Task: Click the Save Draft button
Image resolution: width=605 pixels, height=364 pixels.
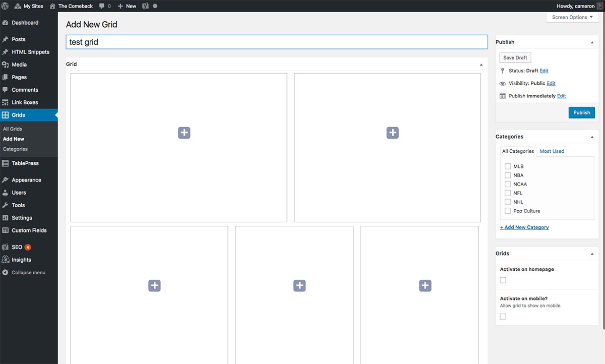Action: tap(515, 57)
